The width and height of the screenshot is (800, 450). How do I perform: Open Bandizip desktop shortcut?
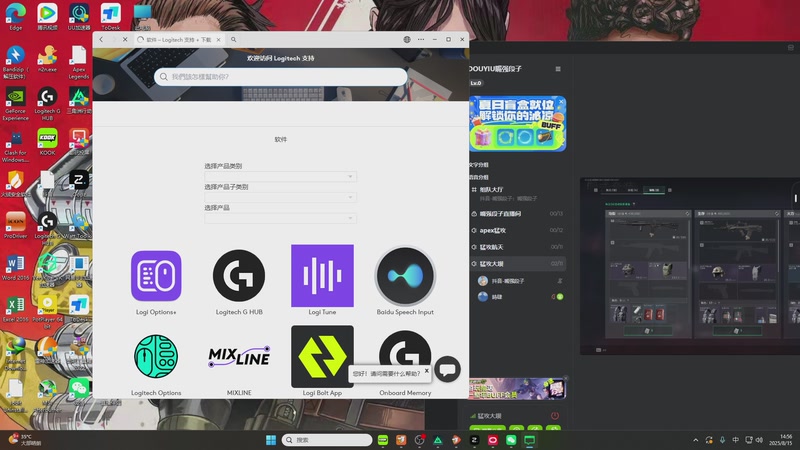point(16,62)
